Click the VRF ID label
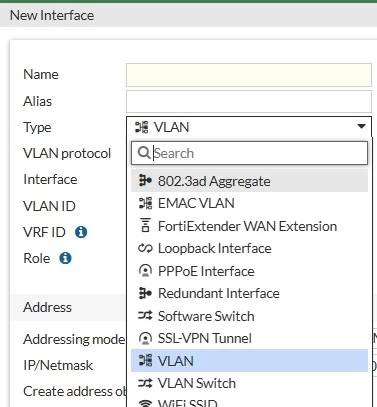The width and height of the screenshot is (377, 407). (x=44, y=232)
